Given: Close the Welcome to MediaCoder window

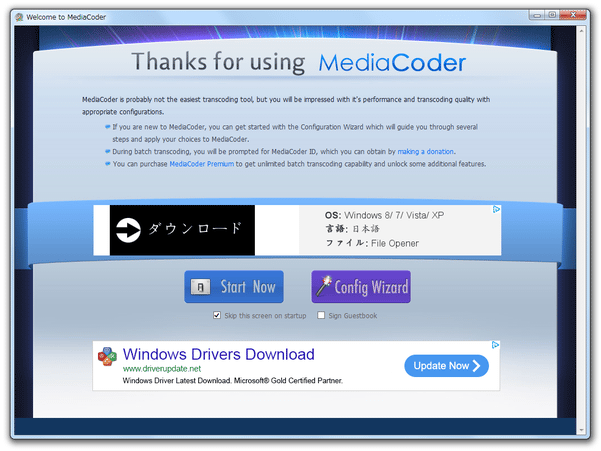Looking at the screenshot, I should 573,15.
